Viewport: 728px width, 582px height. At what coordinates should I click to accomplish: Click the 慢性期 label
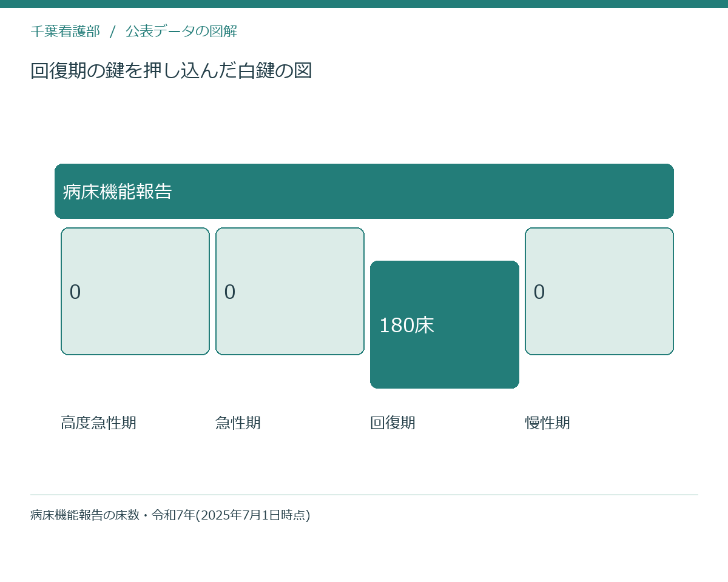pyautogui.click(x=547, y=423)
